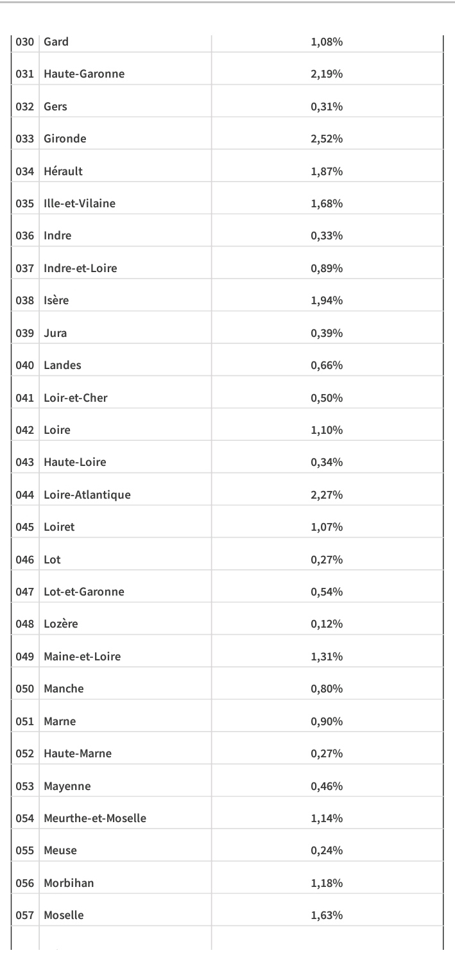Image resolution: width=455 pixels, height=980 pixels.
Task: Select the Indre-et-Loire name cell
Action: [x=80, y=268]
